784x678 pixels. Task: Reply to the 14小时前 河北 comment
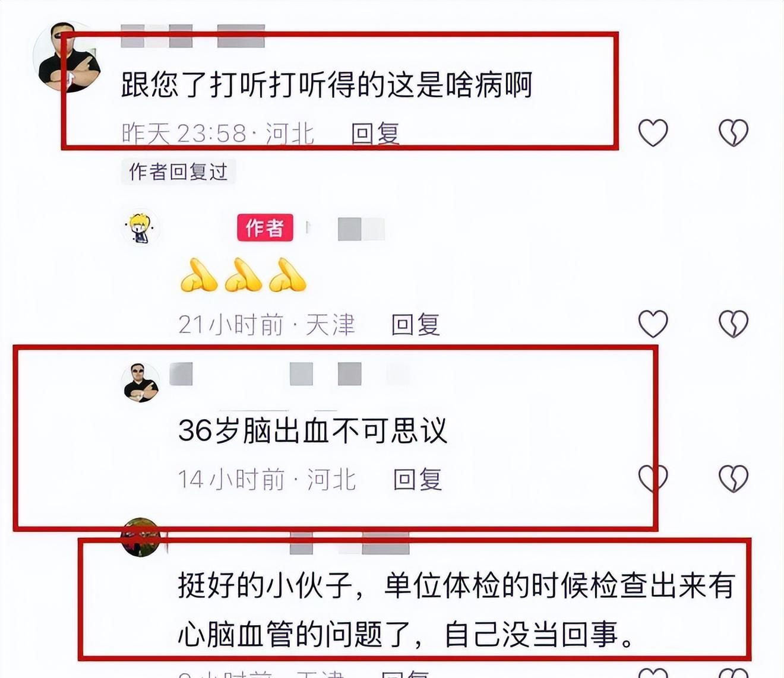click(418, 480)
